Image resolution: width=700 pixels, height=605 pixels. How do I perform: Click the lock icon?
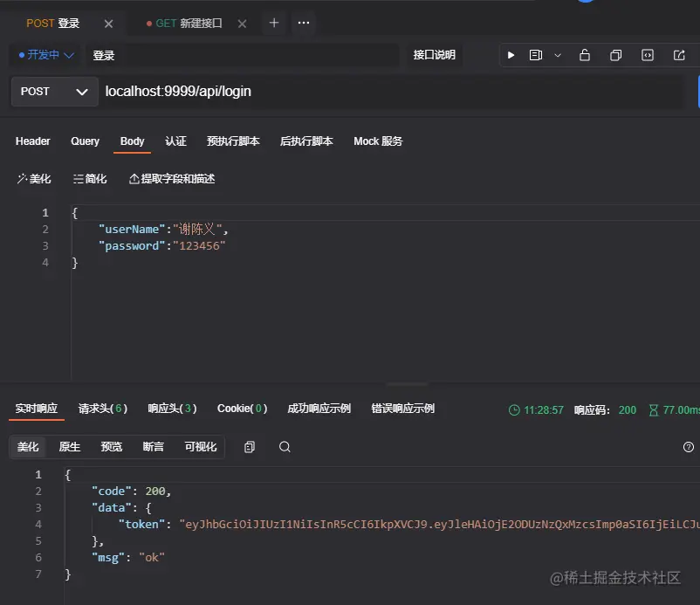click(x=585, y=55)
